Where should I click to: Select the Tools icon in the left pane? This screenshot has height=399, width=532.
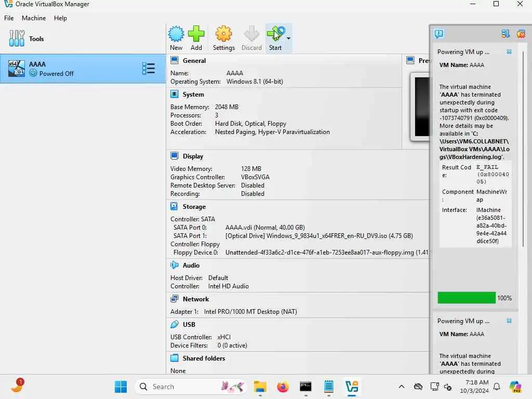pyautogui.click(x=17, y=38)
